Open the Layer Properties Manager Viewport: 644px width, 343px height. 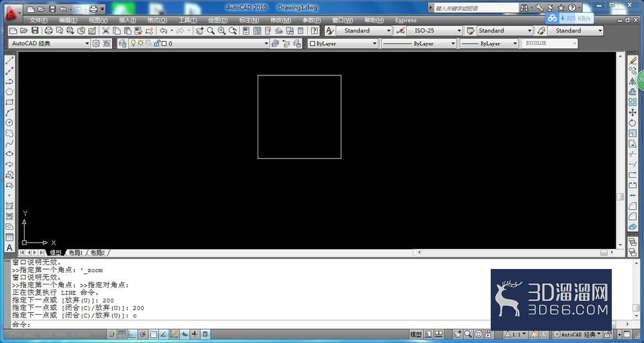coord(122,43)
